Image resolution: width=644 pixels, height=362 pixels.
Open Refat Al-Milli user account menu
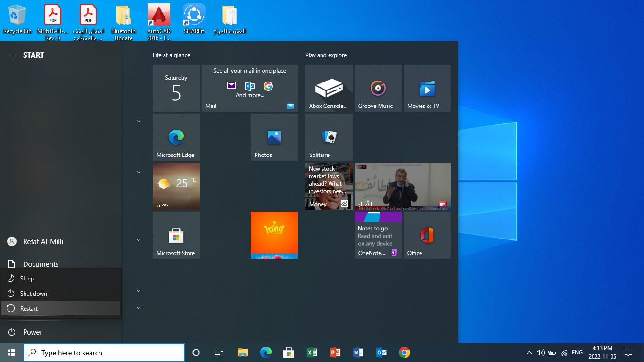coord(42,242)
